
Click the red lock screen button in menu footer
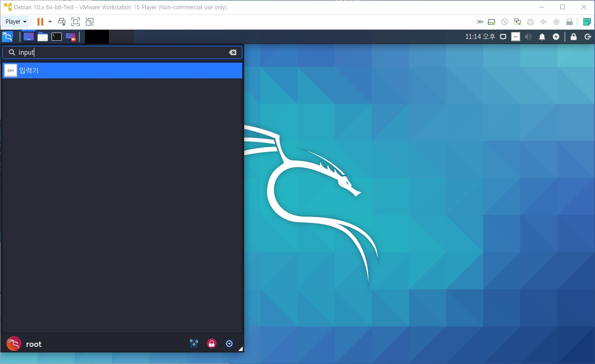click(212, 344)
